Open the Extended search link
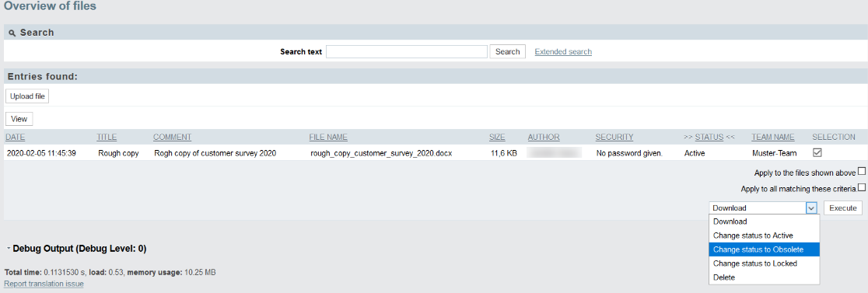Viewport: 868px width, 293px height. [x=563, y=52]
